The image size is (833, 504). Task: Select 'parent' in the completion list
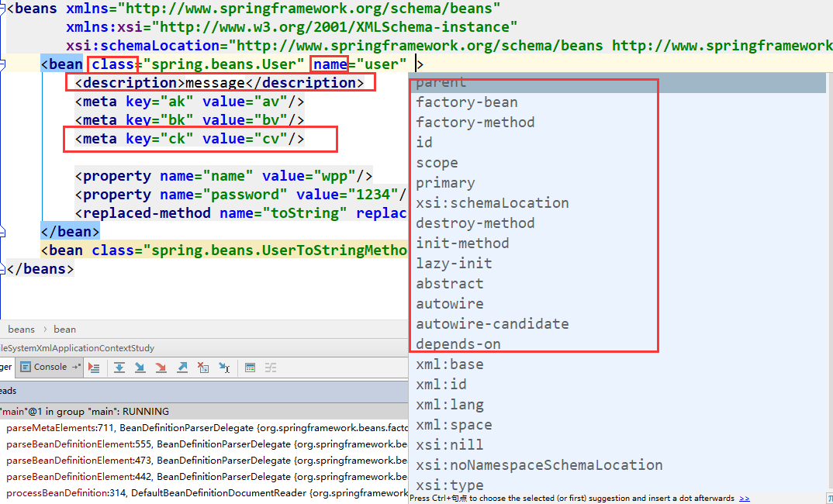coord(617,82)
